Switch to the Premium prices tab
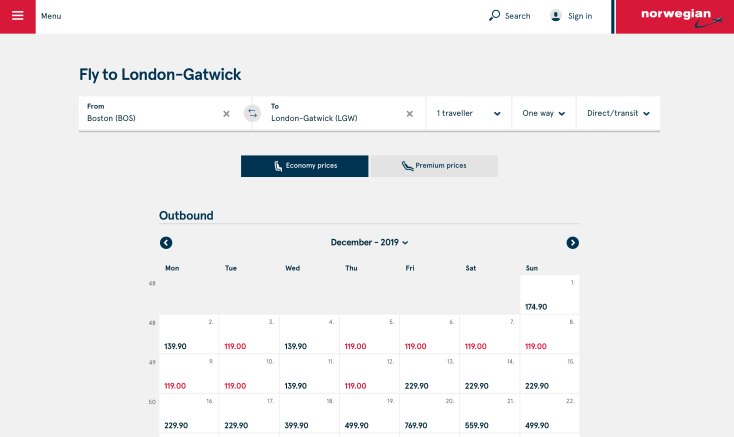 [434, 166]
